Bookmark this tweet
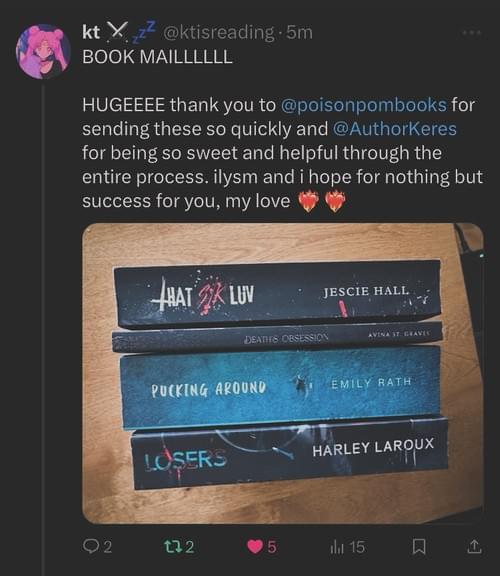The image size is (500, 576). 419,547
